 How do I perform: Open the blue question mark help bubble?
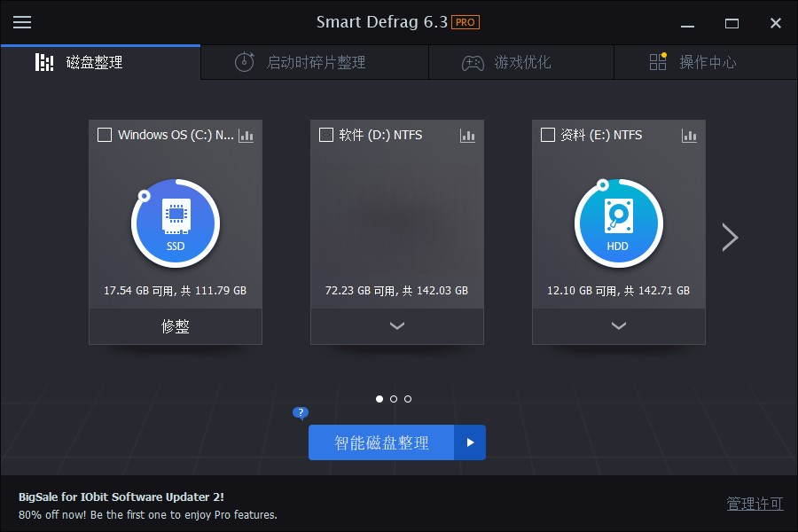[301, 413]
